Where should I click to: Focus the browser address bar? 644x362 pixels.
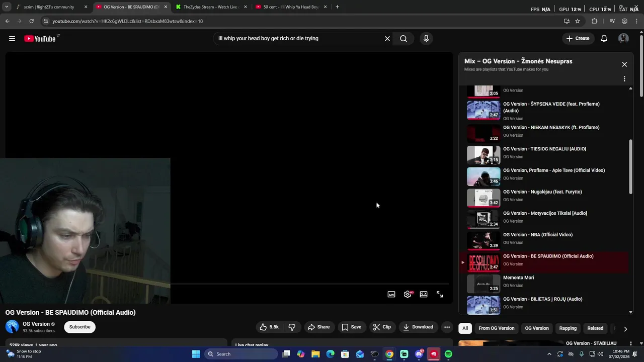302,21
